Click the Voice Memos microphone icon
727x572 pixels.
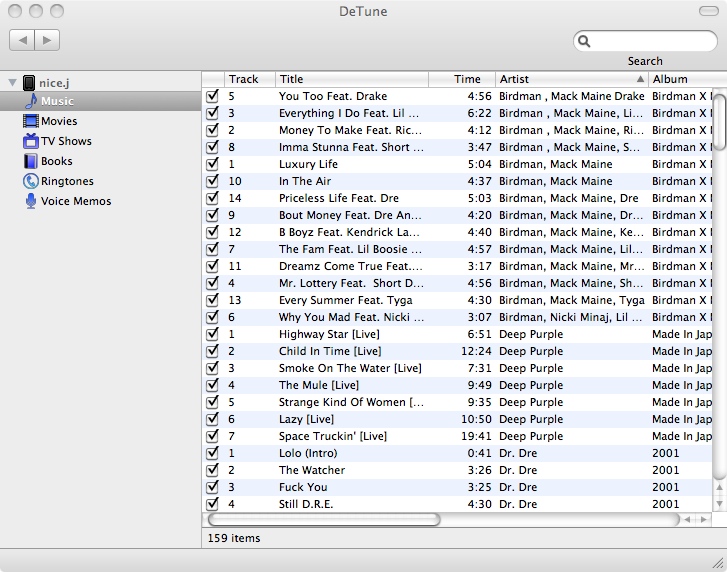point(31,201)
